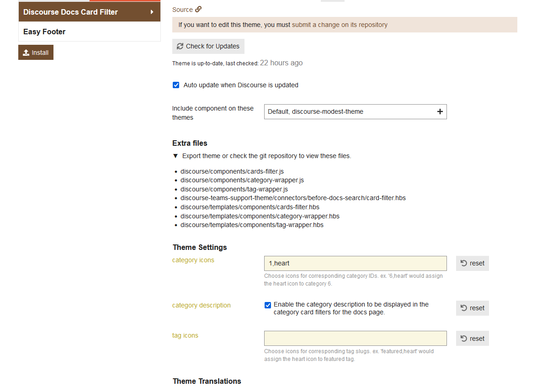Collapse the Extra files disclosure triangle
The height and width of the screenshot is (392, 542).
175,156
